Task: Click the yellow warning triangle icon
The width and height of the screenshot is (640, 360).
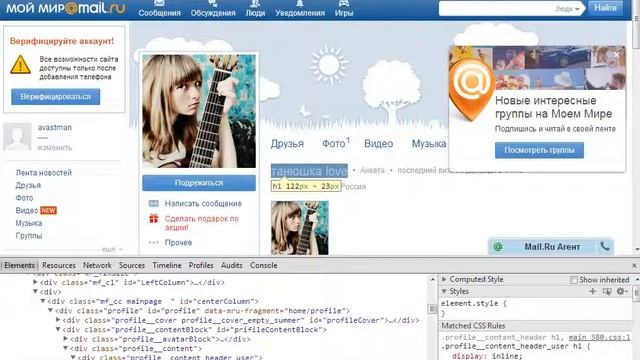Action: coord(20,64)
